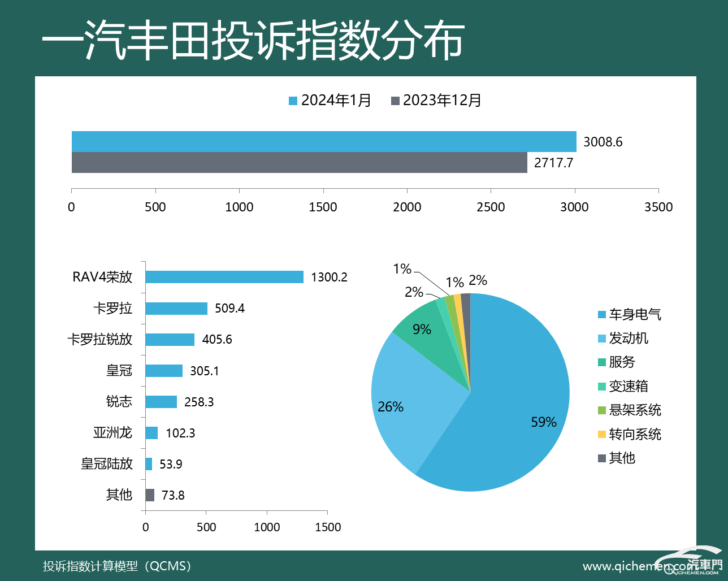Click the 卡罗拉锐放 axis label
This screenshot has height=581, width=728.
coord(99,339)
